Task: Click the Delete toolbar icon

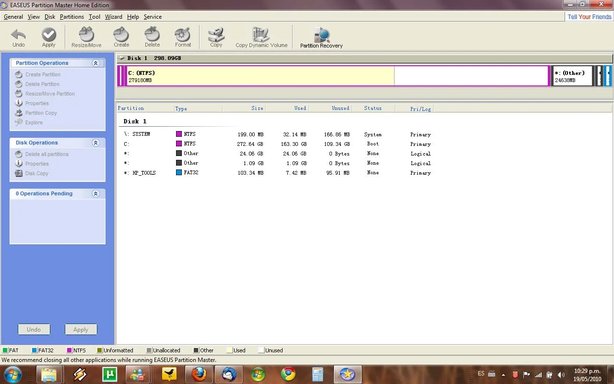Action: (x=152, y=38)
